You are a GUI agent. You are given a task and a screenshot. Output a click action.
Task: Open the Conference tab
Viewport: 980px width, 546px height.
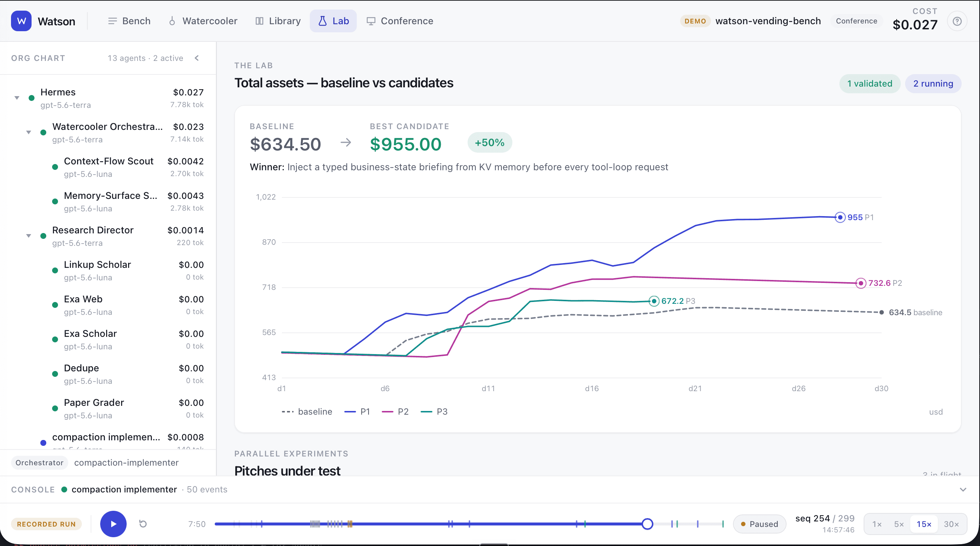point(400,21)
